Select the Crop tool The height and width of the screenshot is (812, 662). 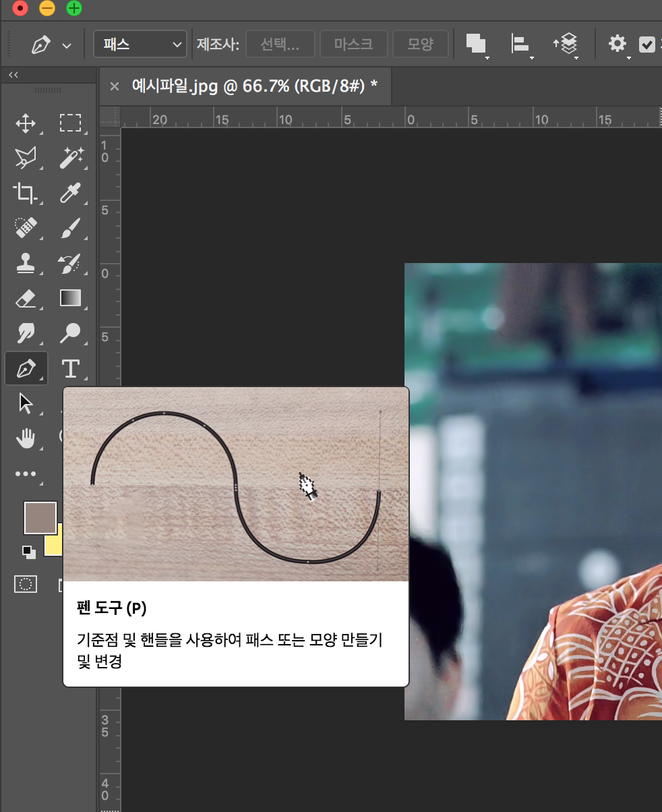26,194
